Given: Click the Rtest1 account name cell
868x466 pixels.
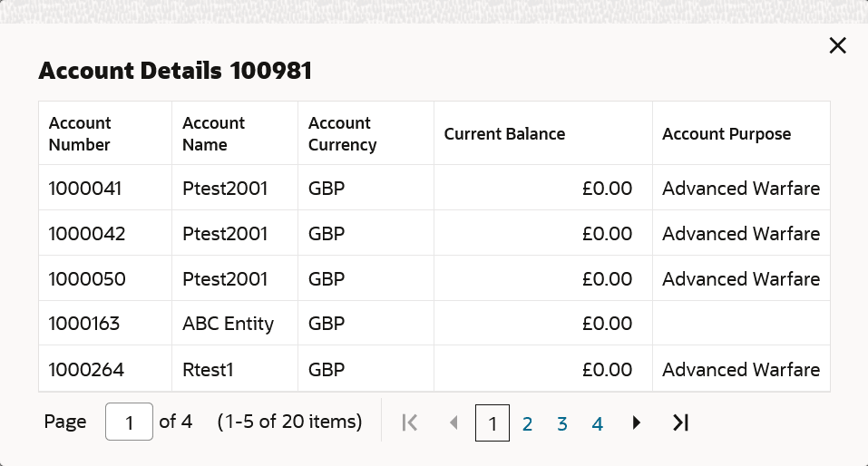Looking at the screenshot, I should tap(214, 370).
